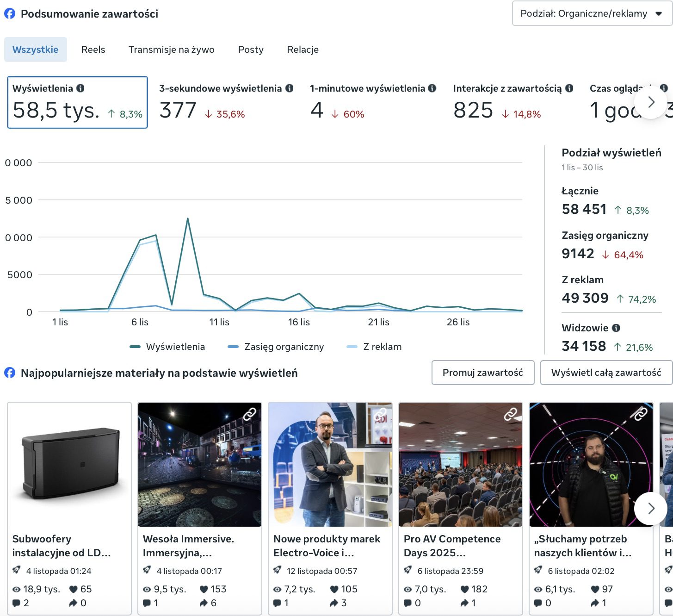The image size is (673, 616).
Task: Click info icon beside 3-sekundowe wyświetlenia
Action: click(x=290, y=88)
